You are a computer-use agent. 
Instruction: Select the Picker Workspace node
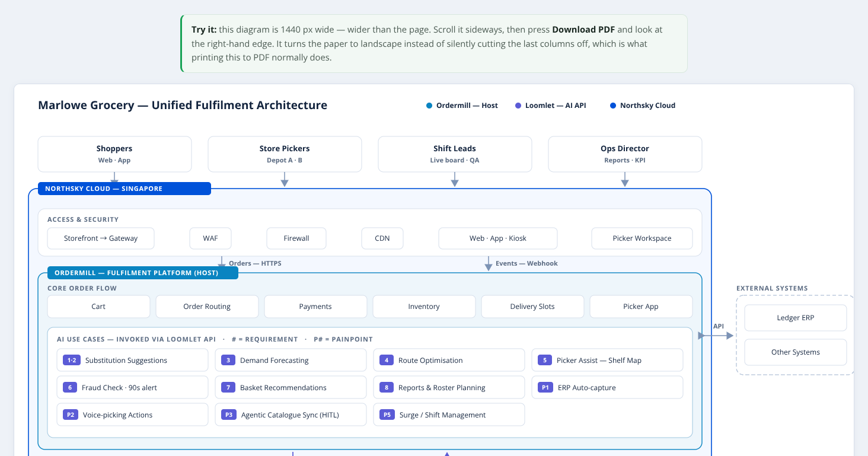(642, 238)
